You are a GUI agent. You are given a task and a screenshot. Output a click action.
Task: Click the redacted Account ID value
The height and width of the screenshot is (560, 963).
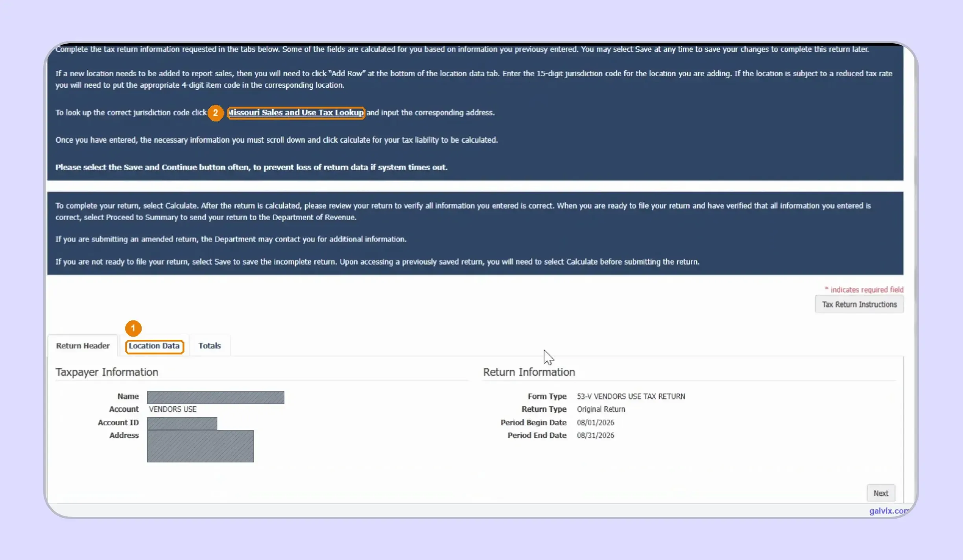point(182,424)
